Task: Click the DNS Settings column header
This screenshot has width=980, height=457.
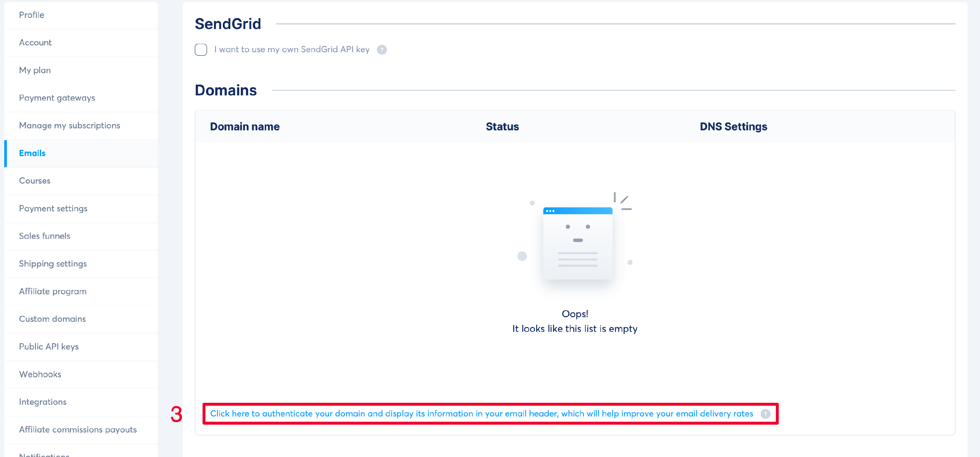Action: pos(733,126)
